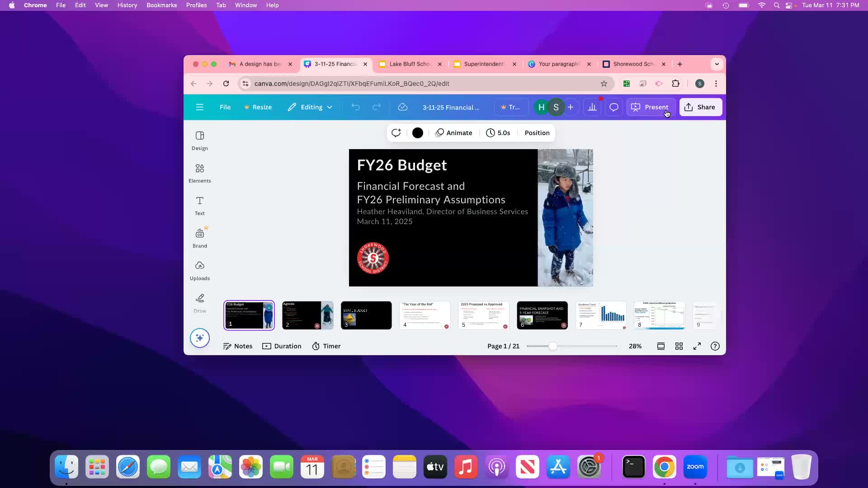
Task: Click the cloud save status icon
Action: click(x=402, y=107)
